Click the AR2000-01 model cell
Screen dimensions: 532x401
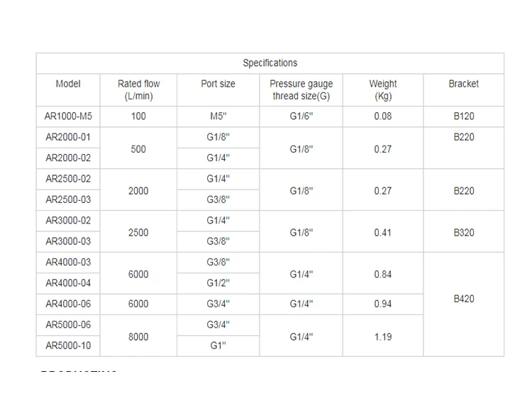coord(68,137)
